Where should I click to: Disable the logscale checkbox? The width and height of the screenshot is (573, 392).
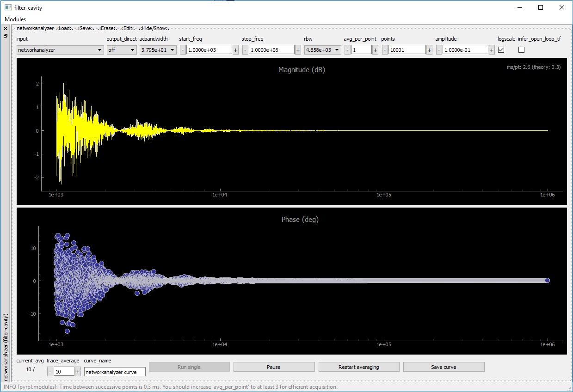tap(501, 50)
